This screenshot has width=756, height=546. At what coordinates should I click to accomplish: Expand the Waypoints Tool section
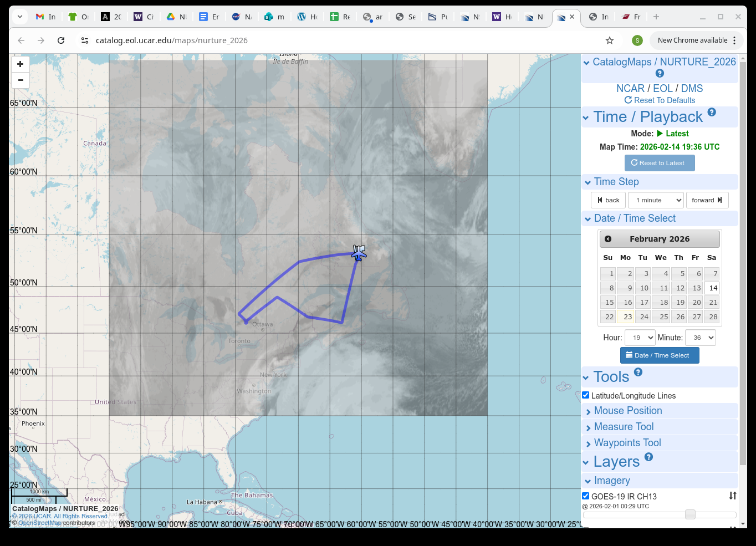tap(627, 443)
